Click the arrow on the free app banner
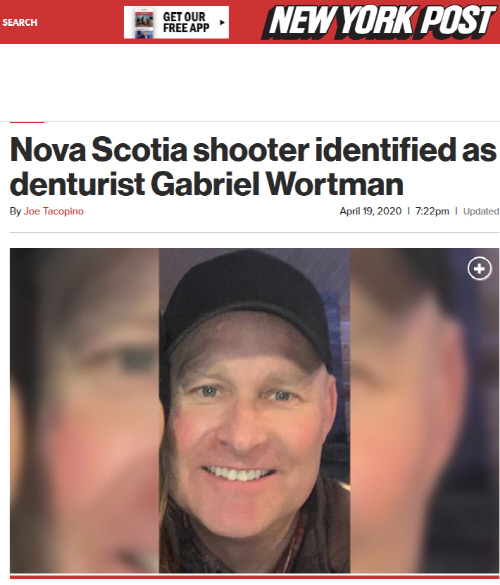This screenshot has width=500, height=585. 222,22
